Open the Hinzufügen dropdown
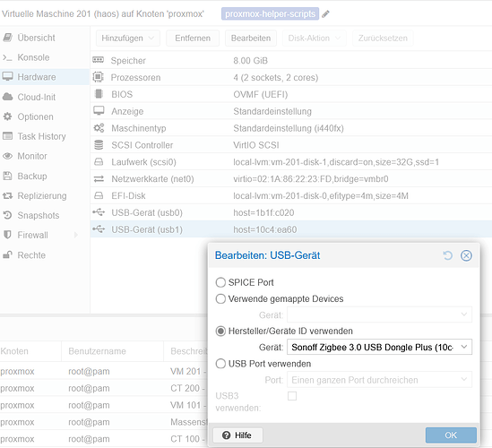 pyautogui.click(x=128, y=39)
